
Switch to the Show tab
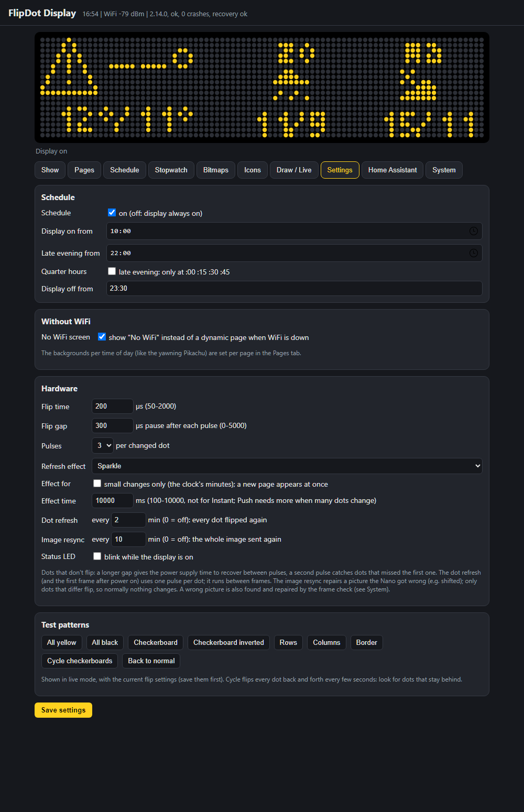coord(50,170)
